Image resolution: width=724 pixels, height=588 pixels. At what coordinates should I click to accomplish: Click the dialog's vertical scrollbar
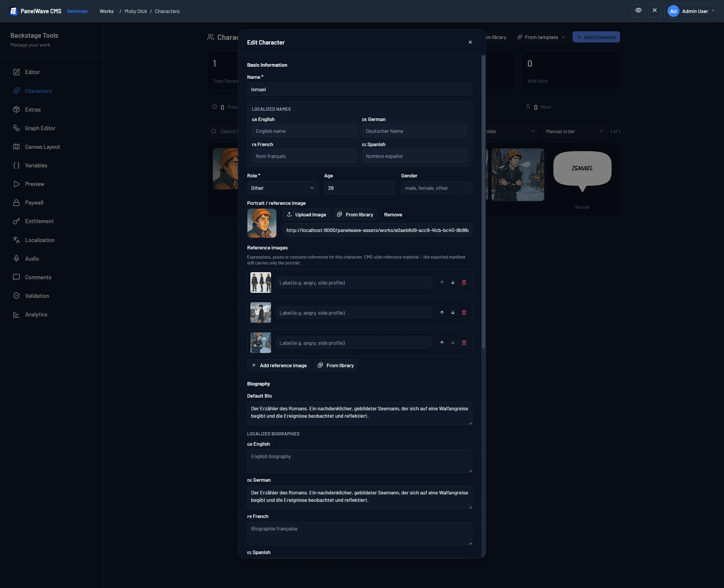483,202
